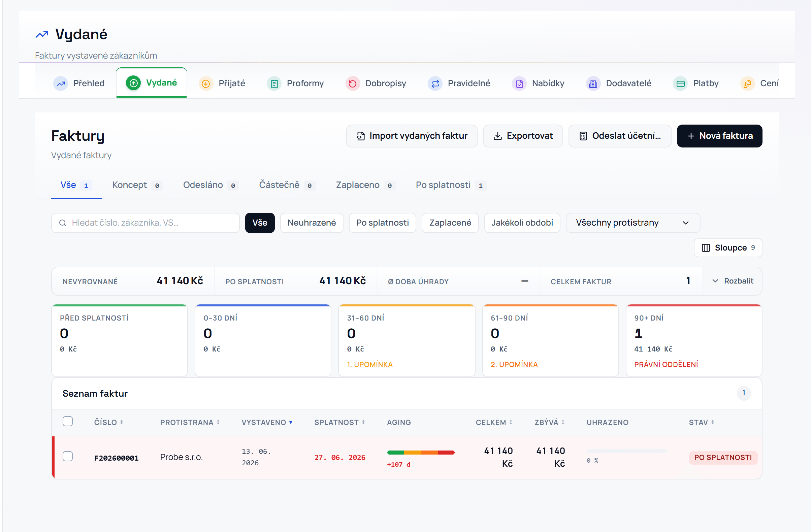The image size is (811, 532).
Task: Expand summary with Rozbalit
Action: pos(733,281)
